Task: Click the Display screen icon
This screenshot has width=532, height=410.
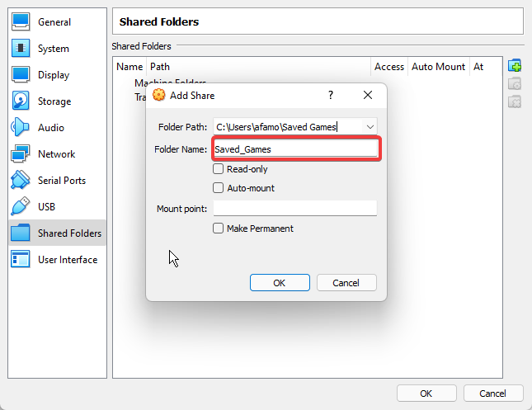Action: click(x=21, y=74)
